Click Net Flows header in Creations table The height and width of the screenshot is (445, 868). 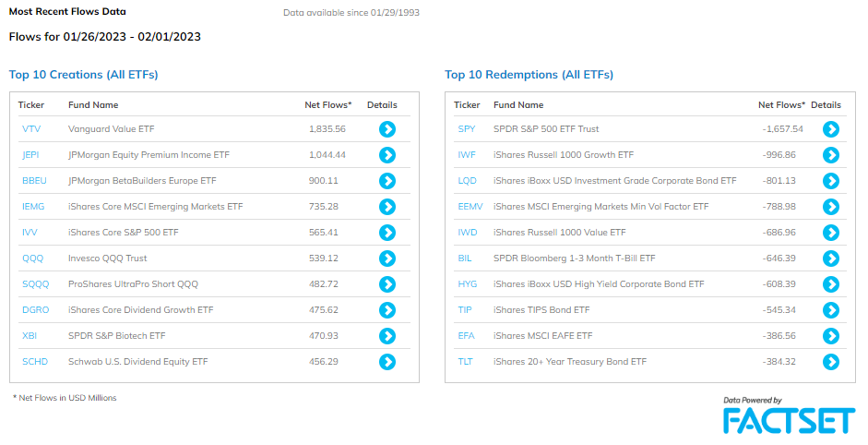[327, 104]
